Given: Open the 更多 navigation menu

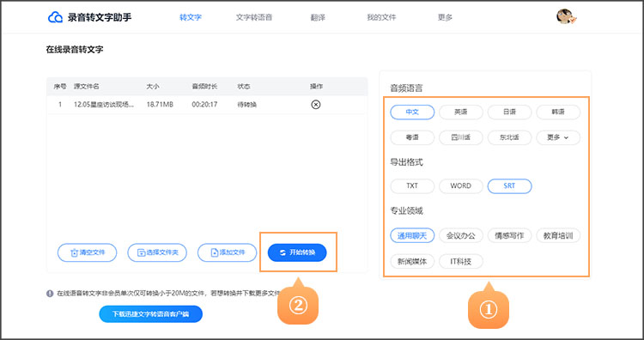Looking at the screenshot, I should click(x=445, y=17).
